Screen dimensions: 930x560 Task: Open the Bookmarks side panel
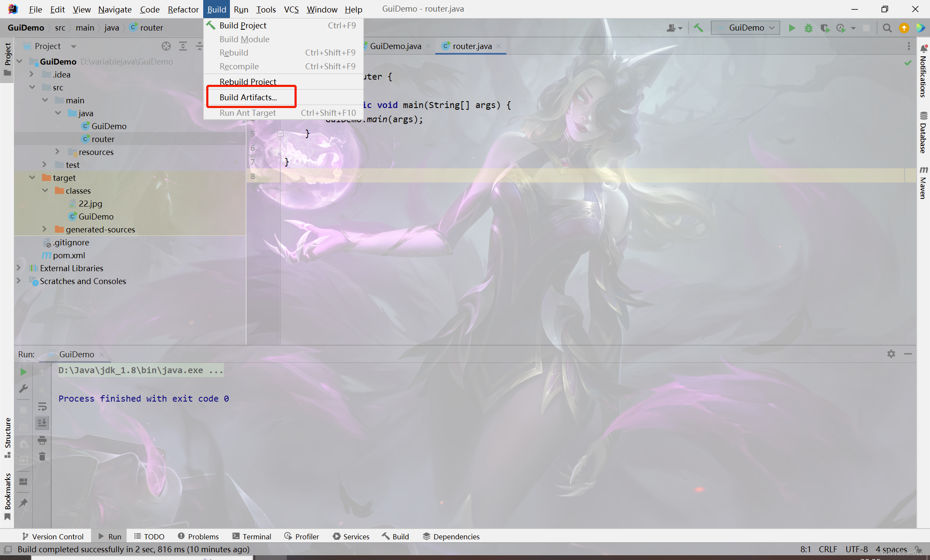(x=7, y=497)
